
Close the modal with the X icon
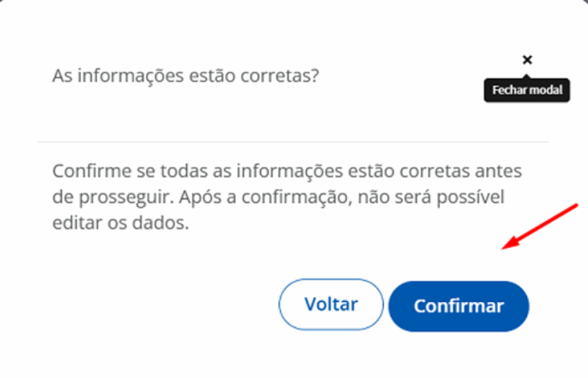(527, 60)
